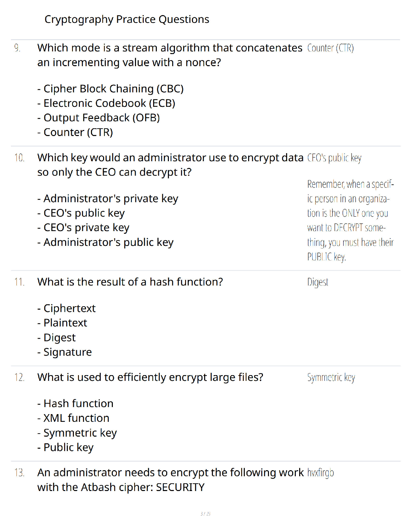
Task: Choose the Plaintext answer option
Action: (62, 323)
